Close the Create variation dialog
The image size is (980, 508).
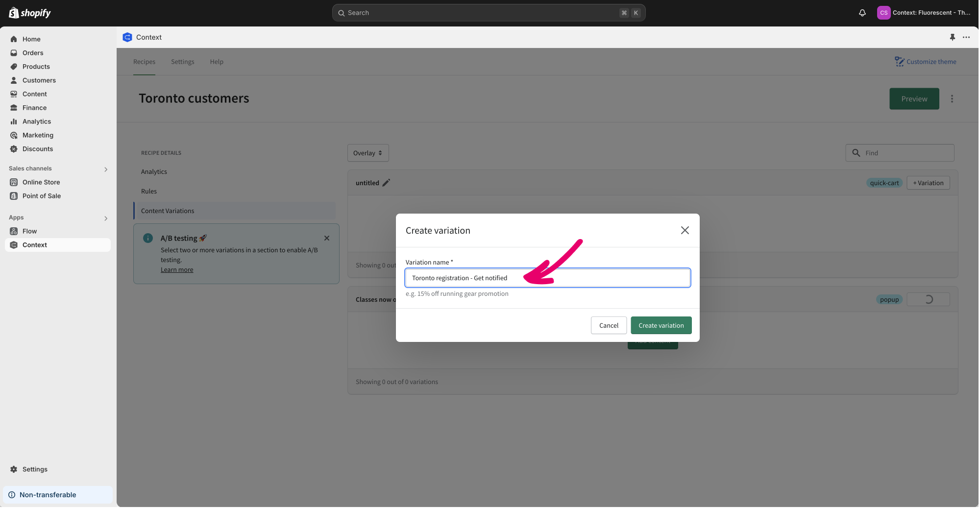pos(685,230)
